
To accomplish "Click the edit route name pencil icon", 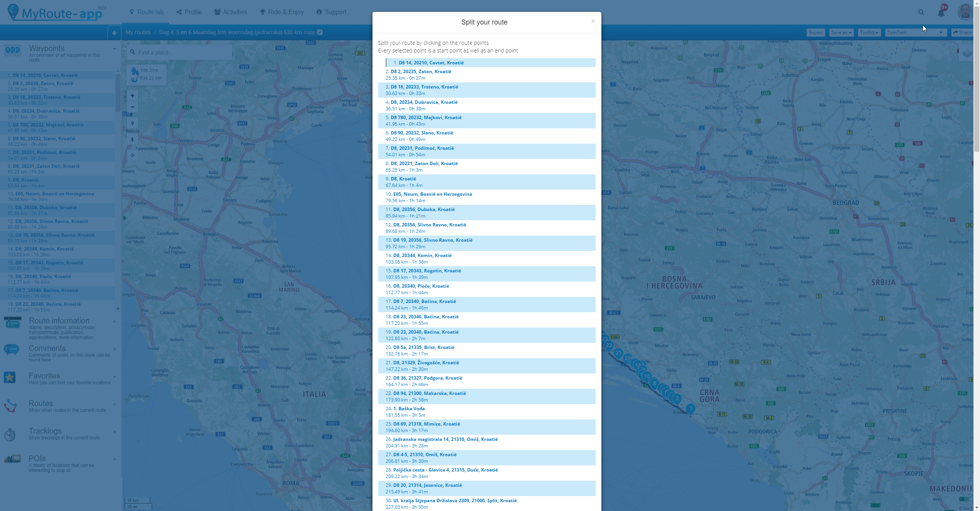I will pos(320,33).
